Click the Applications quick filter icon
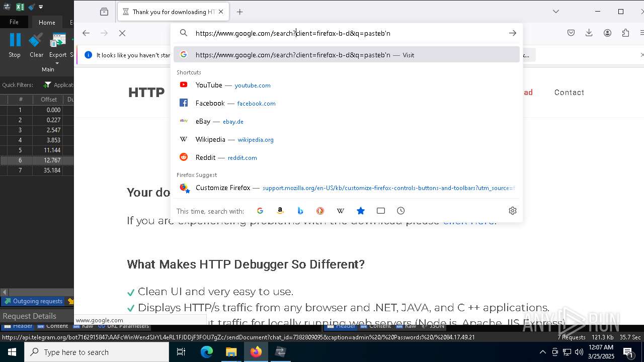The image size is (644, 362). (x=48, y=85)
